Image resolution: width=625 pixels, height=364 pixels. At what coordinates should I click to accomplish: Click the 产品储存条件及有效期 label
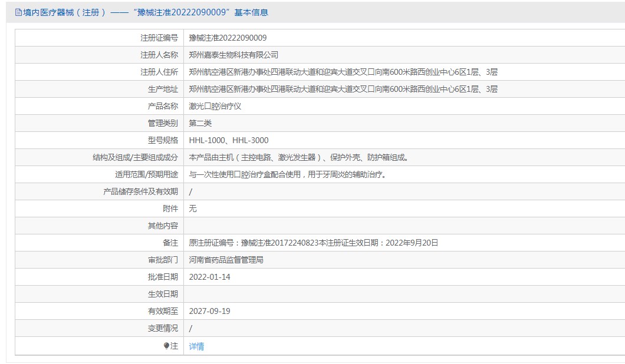pos(141,191)
